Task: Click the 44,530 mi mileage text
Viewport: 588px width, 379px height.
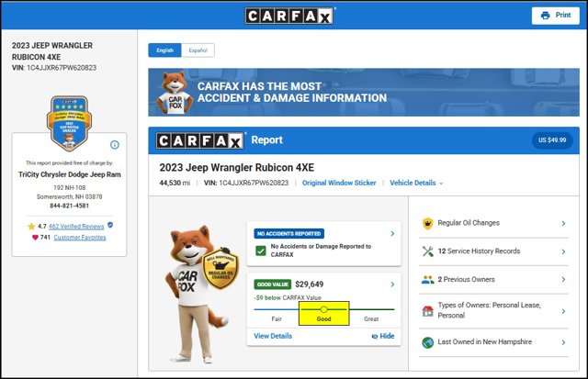Action: 175,183
